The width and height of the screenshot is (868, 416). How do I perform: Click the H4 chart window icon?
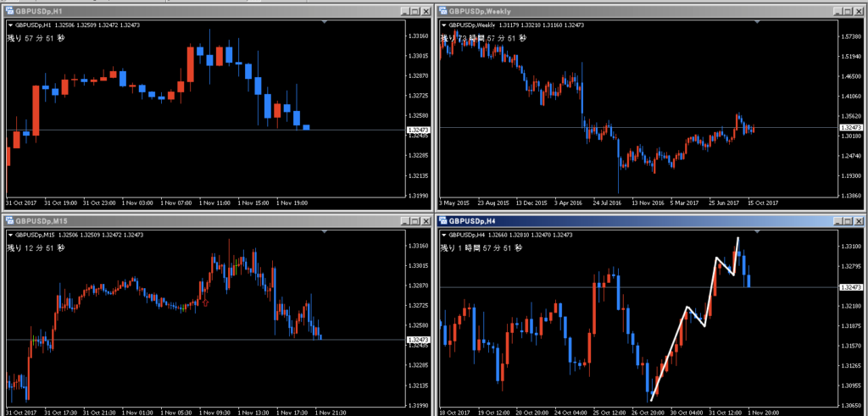click(x=442, y=220)
